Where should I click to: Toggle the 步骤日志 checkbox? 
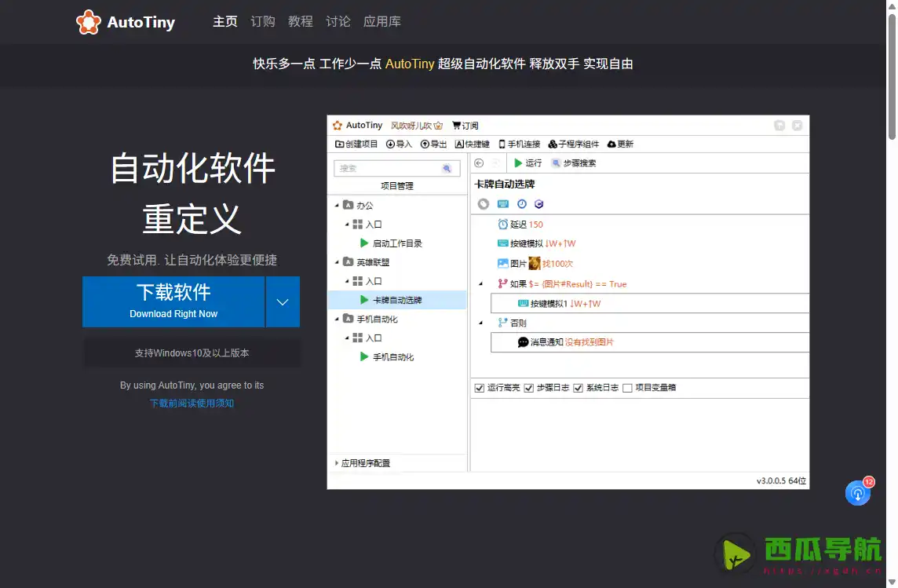coord(528,388)
